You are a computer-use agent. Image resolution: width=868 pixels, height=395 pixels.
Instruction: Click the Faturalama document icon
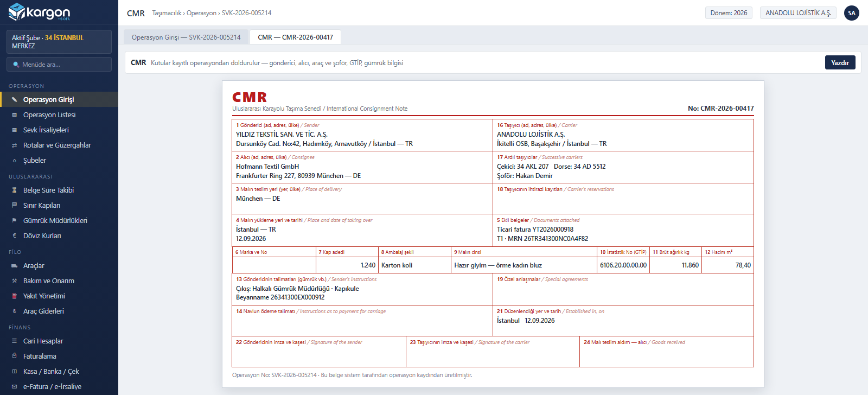[15, 356]
